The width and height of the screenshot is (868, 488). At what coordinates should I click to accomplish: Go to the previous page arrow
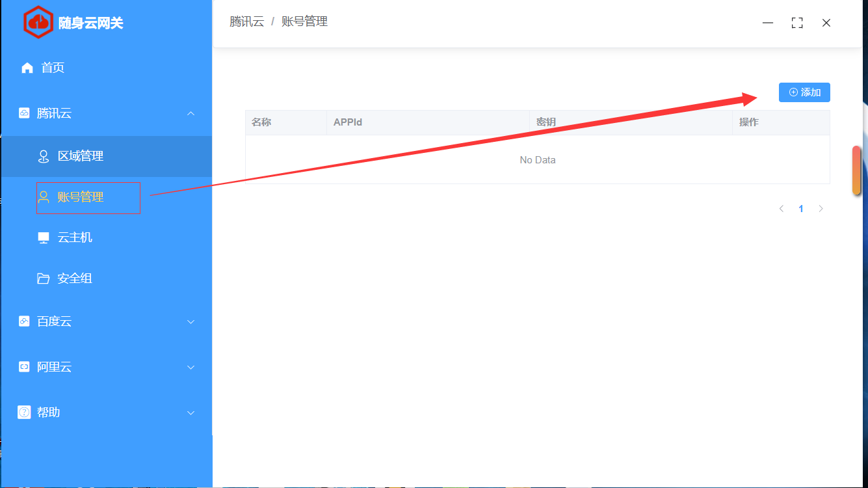(x=782, y=209)
